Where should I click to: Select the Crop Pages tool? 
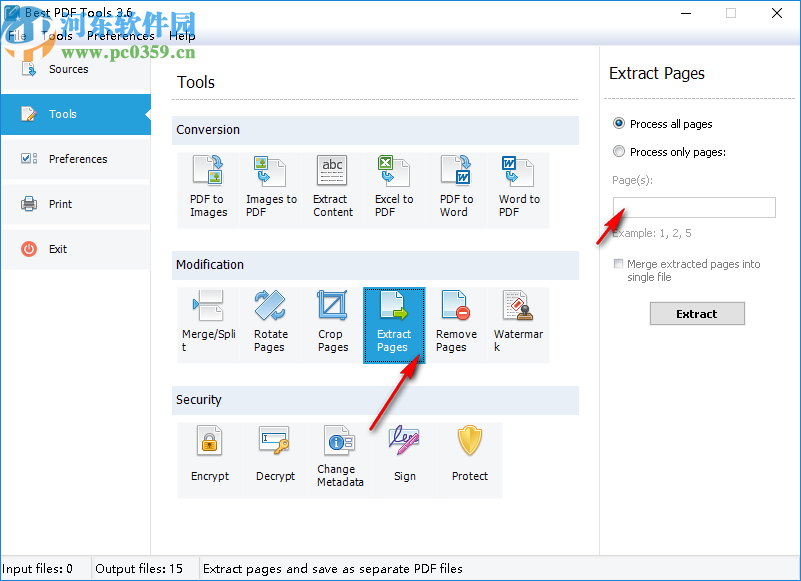point(332,320)
